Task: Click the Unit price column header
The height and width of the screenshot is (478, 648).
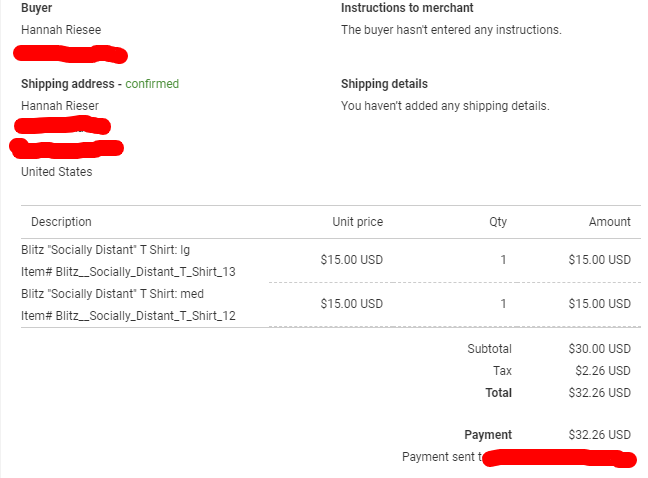Action: point(357,222)
